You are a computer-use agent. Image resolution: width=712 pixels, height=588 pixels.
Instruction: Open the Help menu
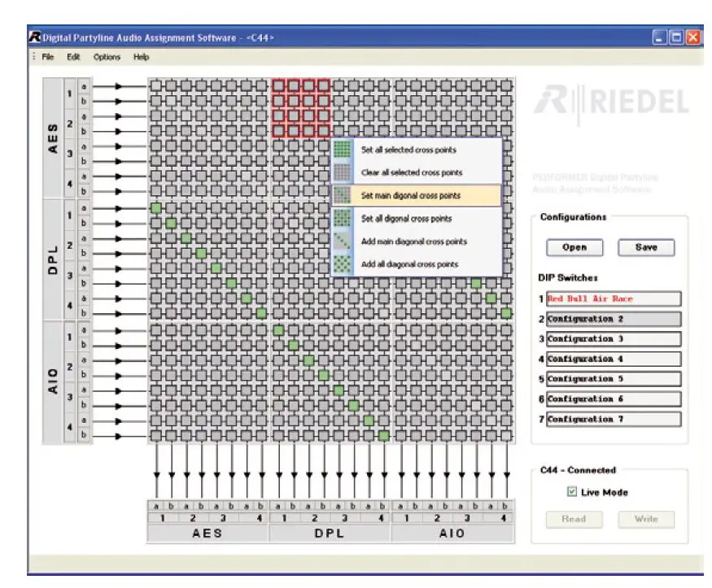(x=142, y=57)
